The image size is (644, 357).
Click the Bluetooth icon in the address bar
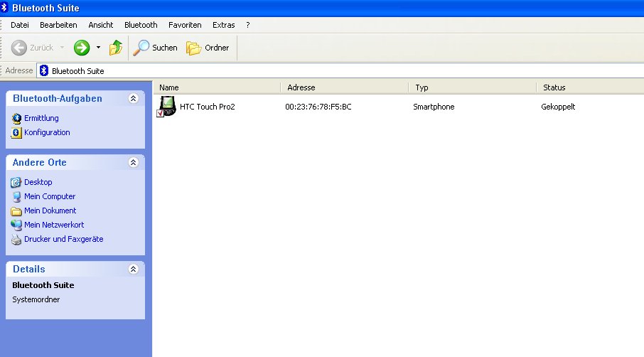click(44, 70)
